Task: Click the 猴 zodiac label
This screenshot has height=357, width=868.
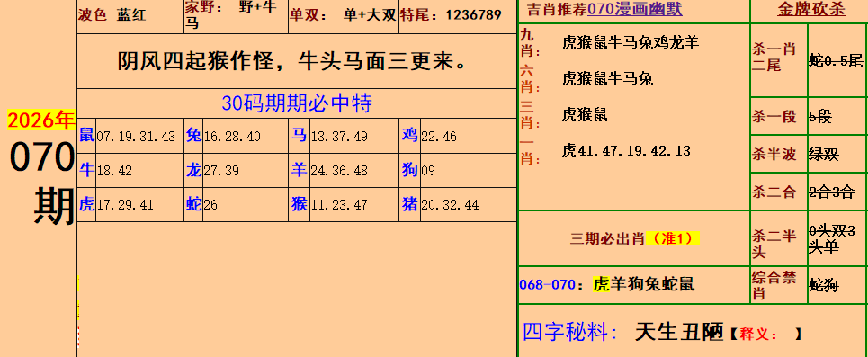Action: (299, 204)
